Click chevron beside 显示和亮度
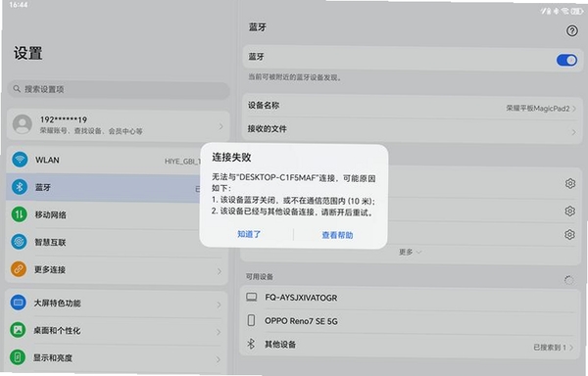This screenshot has height=376, width=588. (218, 360)
